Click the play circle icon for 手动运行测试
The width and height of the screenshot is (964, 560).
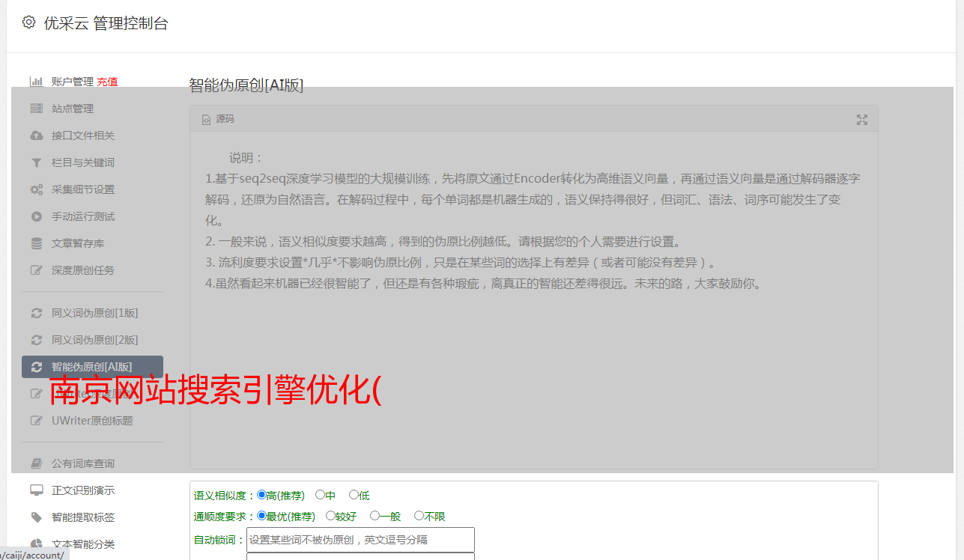click(x=36, y=216)
